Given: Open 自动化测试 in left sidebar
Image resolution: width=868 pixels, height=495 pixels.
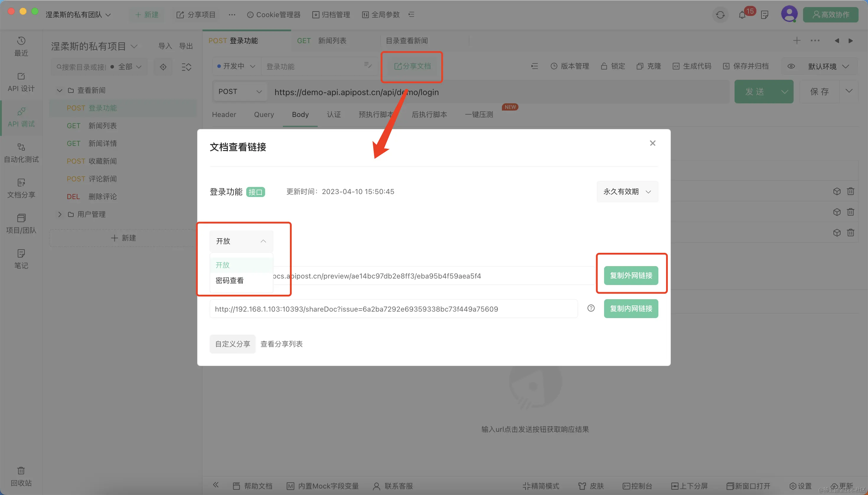Looking at the screenshot, I should (x=21, y=153).
